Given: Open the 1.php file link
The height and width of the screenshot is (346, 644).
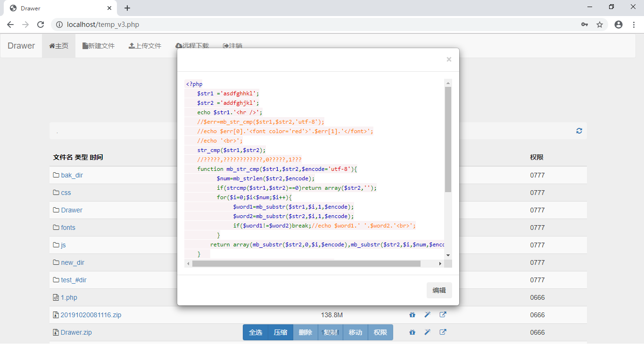Looking at the screenshot, I should [x=69, y=297].
